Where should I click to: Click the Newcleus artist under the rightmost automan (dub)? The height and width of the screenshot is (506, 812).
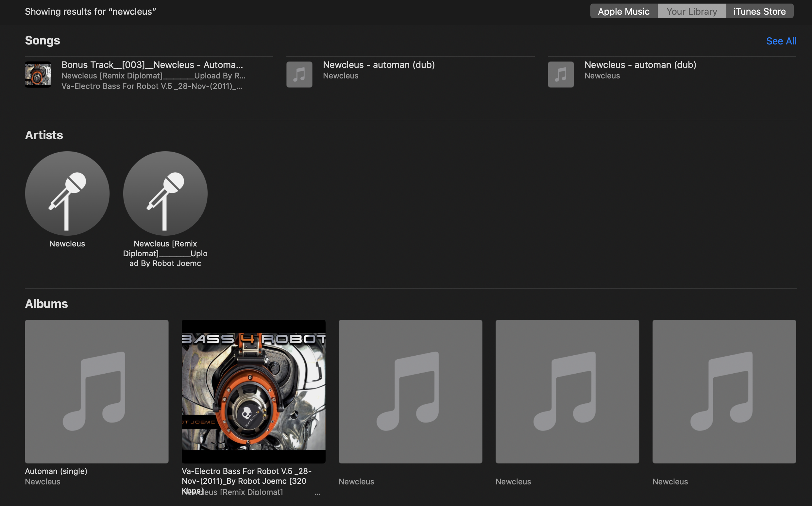(x=602, y=76)
